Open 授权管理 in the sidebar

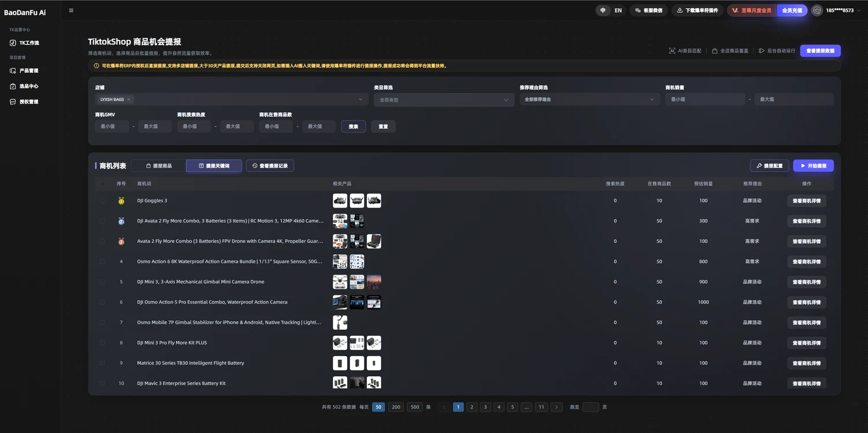[x=25, y=102]
